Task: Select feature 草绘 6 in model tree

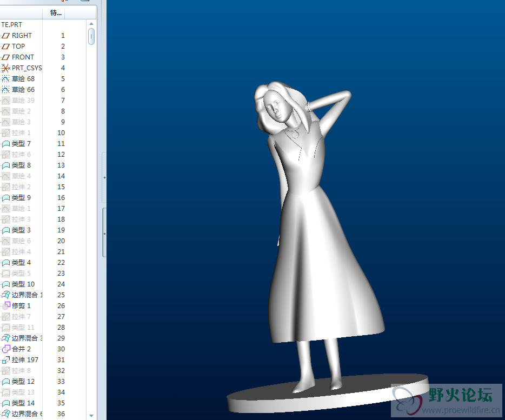Action: (21, 241)
